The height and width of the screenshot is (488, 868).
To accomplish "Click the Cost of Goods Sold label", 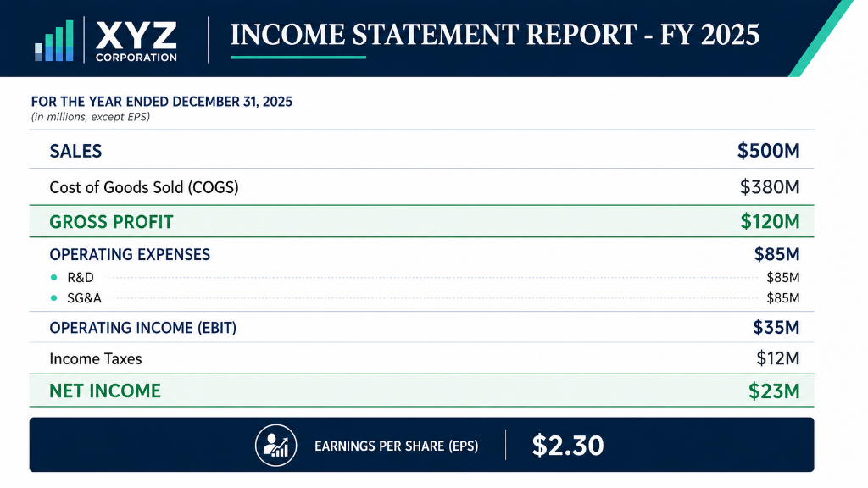I will (144, 187).
